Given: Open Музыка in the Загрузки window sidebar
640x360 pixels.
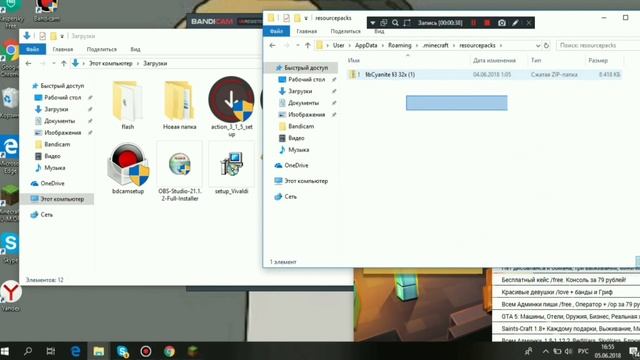Looking at the screenshot, I should pyautogui.click(x=55, y=167).
